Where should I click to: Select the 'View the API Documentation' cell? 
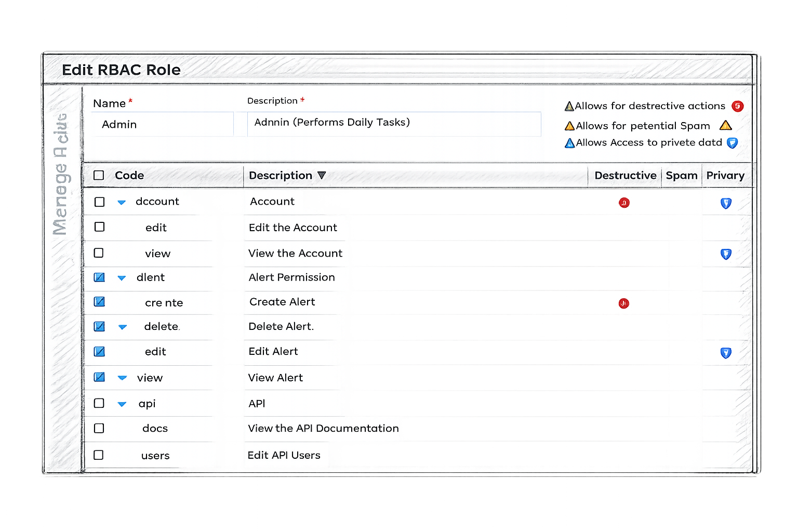323,428
